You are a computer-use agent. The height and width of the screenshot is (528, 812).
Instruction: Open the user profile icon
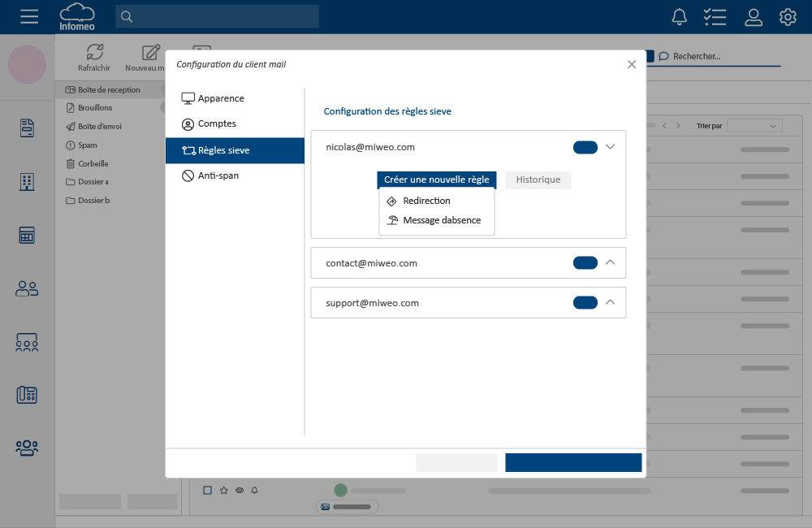[x=754, y=17]
